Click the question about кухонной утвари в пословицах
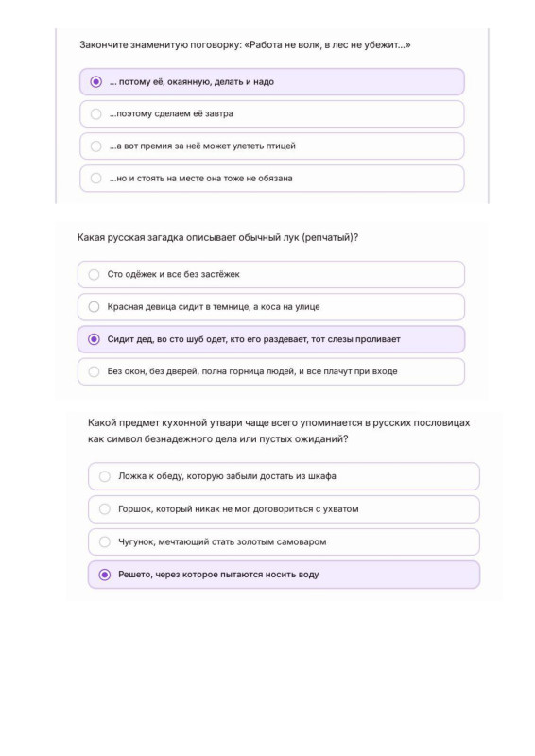This screenshot has width=535, height=756. click(x=279, y=431)
